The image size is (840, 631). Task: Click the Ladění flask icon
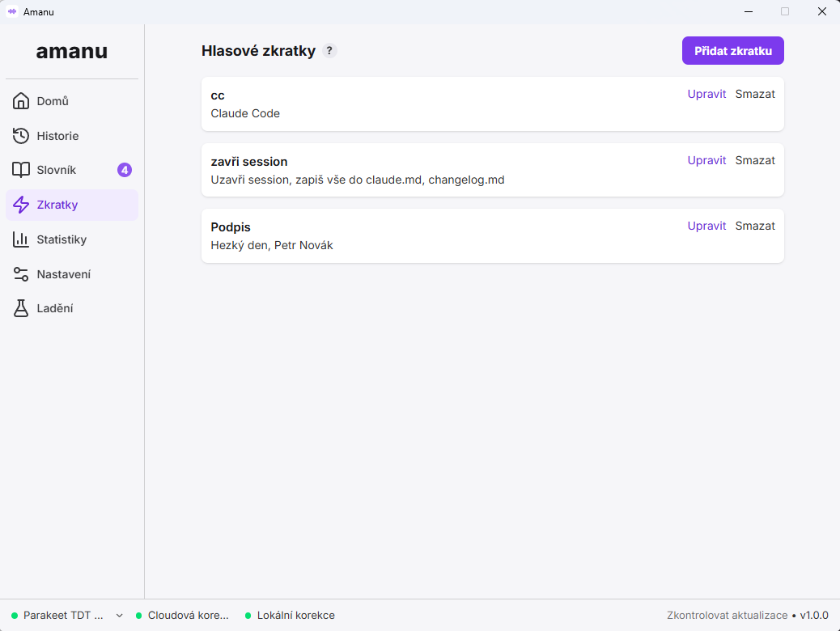click(x=21, y=308)
